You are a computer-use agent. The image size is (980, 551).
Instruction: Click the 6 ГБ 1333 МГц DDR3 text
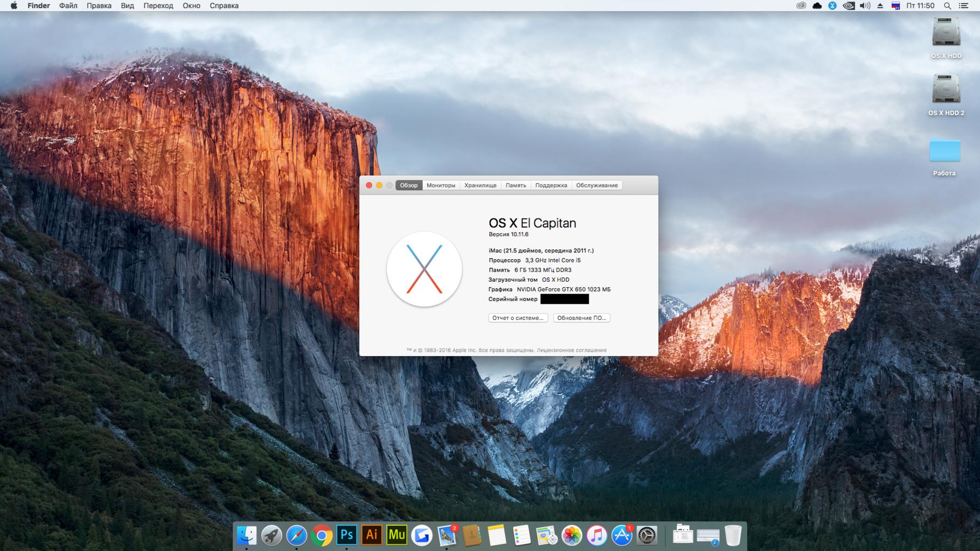[543, 270]
